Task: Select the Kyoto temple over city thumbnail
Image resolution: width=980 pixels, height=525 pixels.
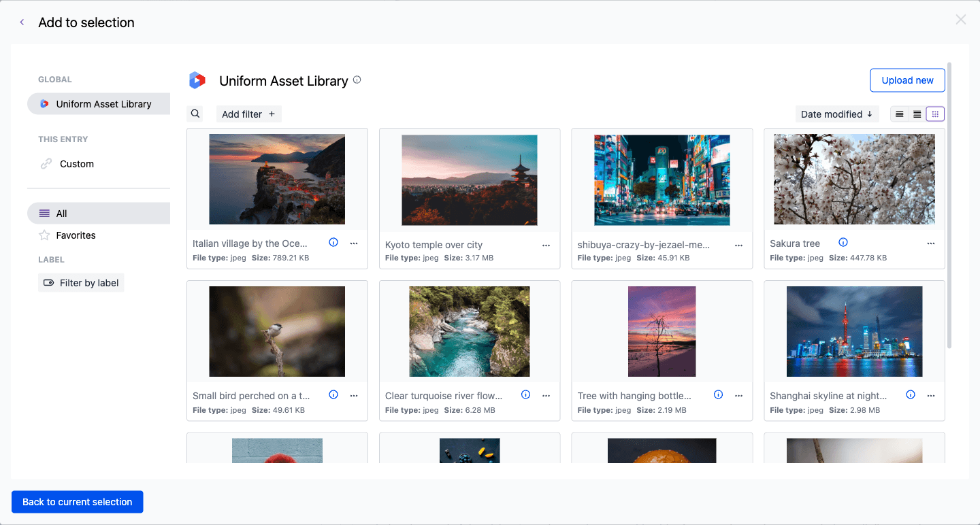Action: coord(470,180)
